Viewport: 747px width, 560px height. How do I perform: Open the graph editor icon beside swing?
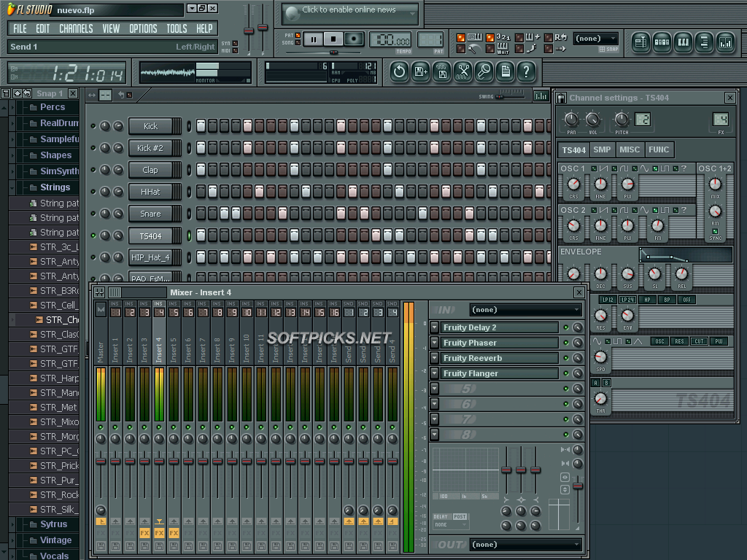(541, 96)
